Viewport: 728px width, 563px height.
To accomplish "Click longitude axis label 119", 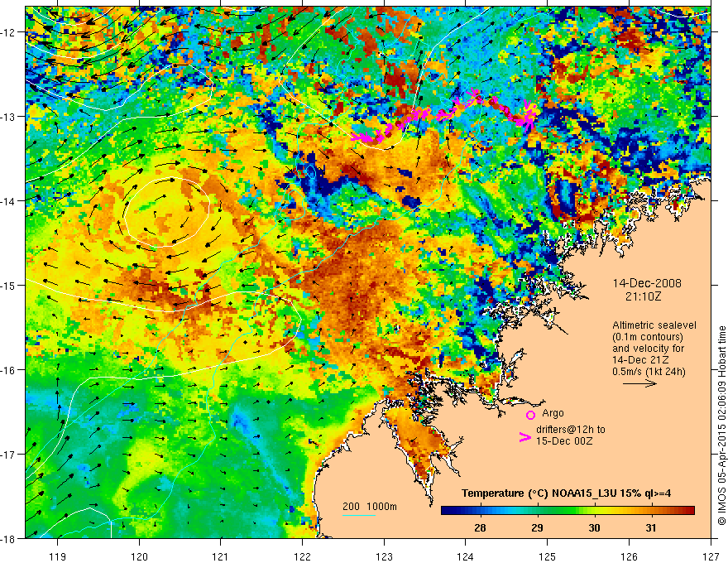I will (58, 557).
